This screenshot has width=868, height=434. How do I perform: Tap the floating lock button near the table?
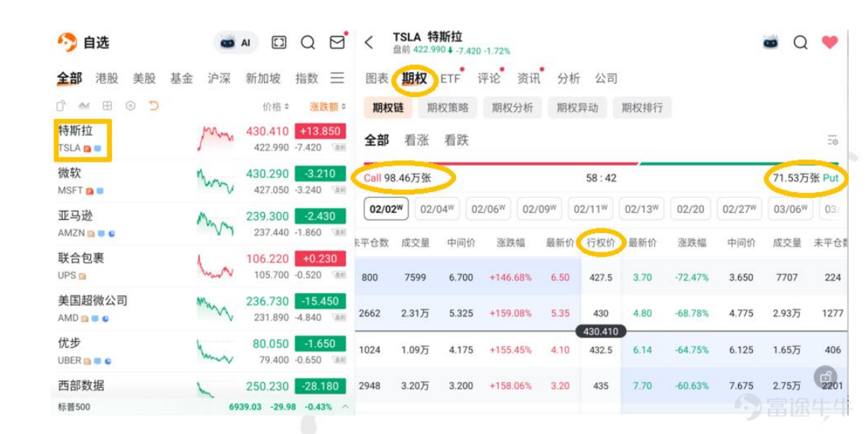pos(826,378)
